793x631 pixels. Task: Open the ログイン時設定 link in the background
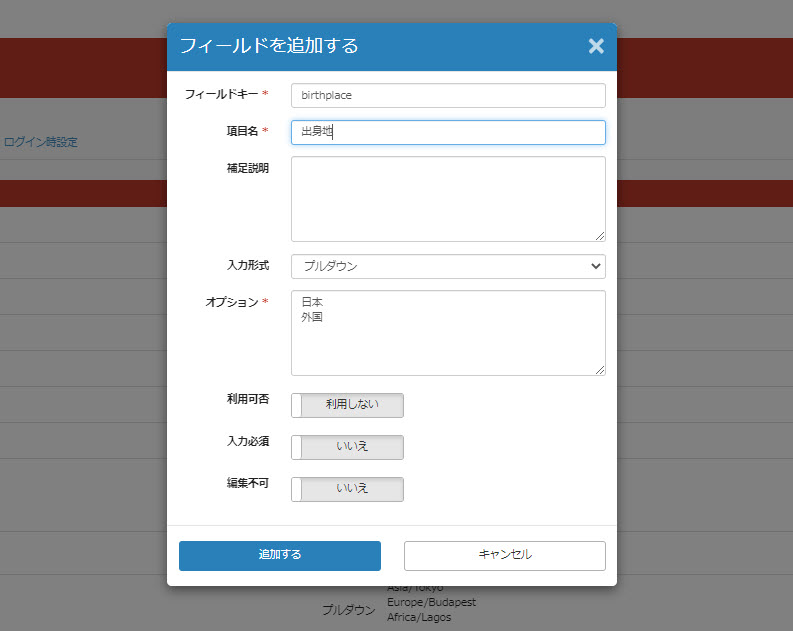(40, 142)
